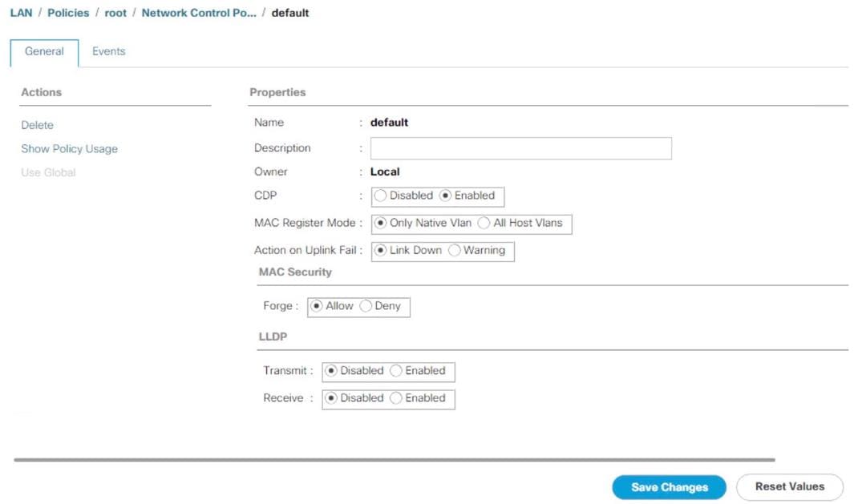Click the MAC Security section heading
This screenshot has width=858, height=504.
[x=295, y=272]
